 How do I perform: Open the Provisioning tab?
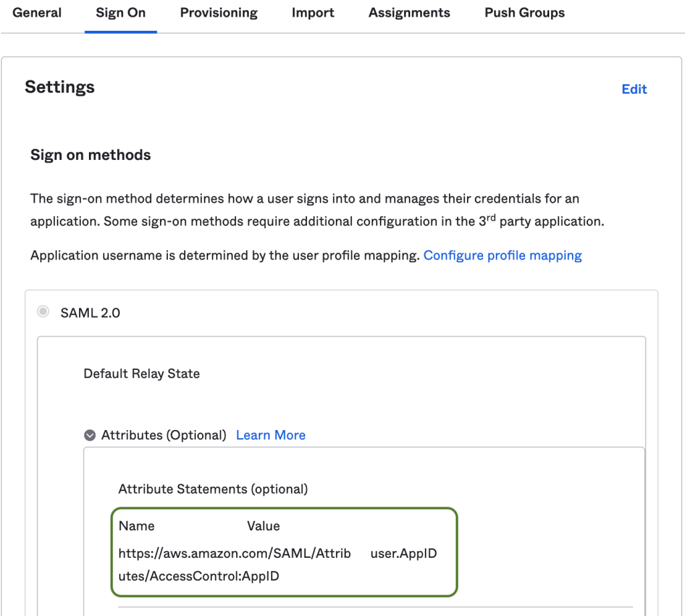pyautogui.click(x=218, y=13)
